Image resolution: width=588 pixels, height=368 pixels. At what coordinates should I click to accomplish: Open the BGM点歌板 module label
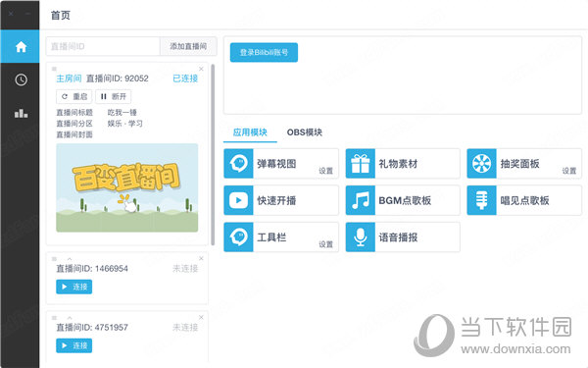click(x=405, y=200)
